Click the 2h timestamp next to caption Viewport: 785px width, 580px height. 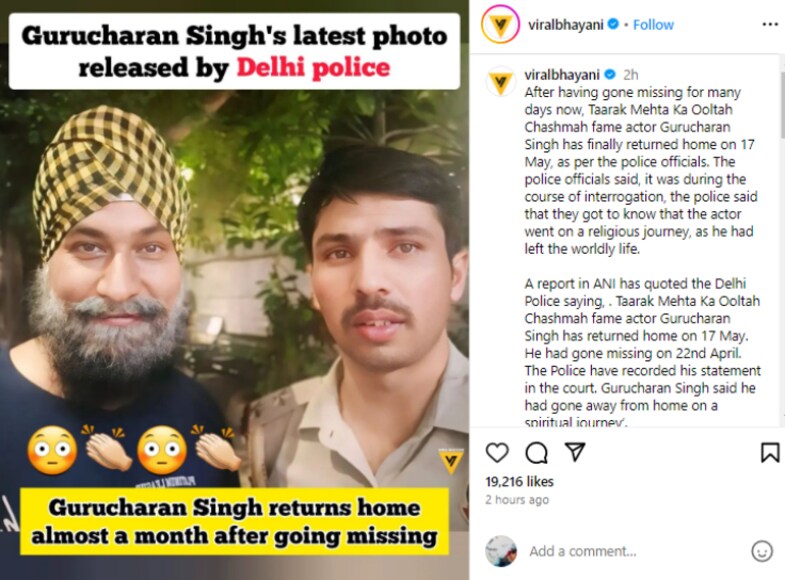(630, 75)
